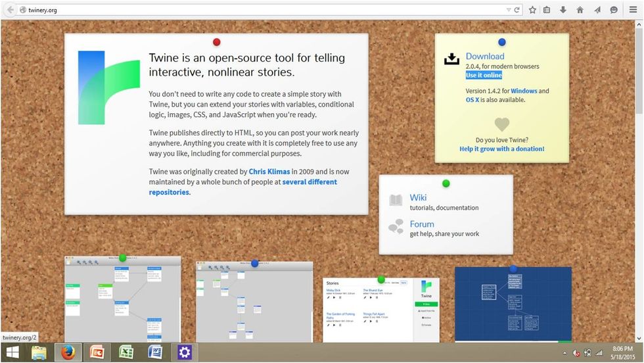Viewport: 644px width, 363px height.
Task: Click the Forum speech bubbles icon
Action: click(x=396, y=227)
